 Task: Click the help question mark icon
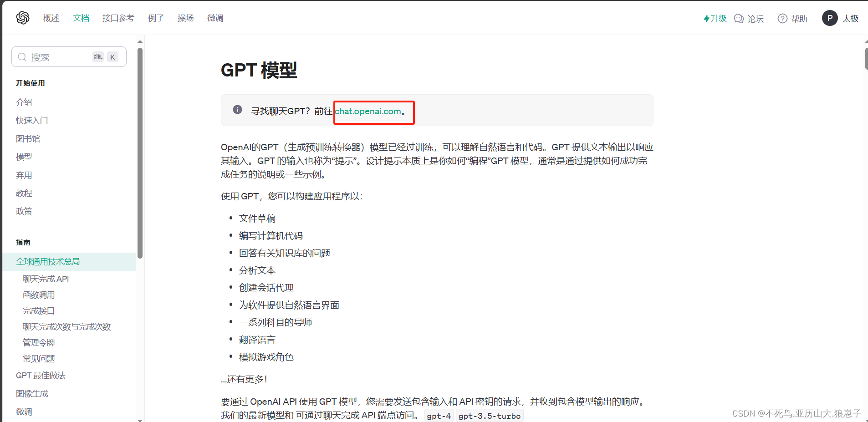coord(782,19)
